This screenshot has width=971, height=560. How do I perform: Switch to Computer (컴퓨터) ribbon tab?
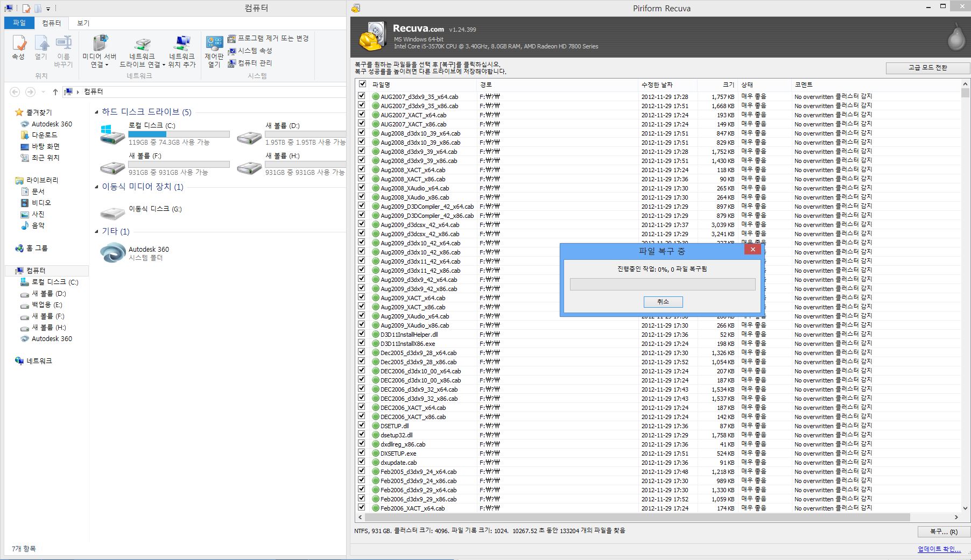(52, 23)
